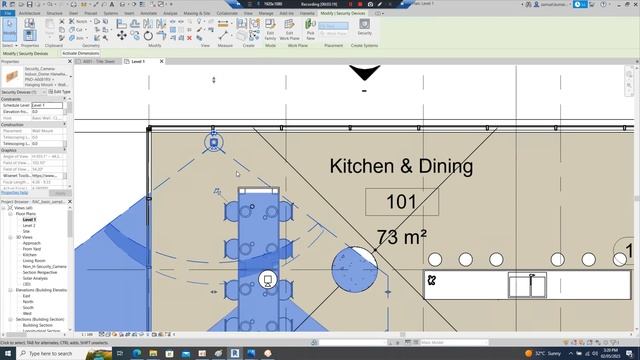640x360 pixels.
Task: Collapse Sections (Building Section) node
Action: click(11, 319)
